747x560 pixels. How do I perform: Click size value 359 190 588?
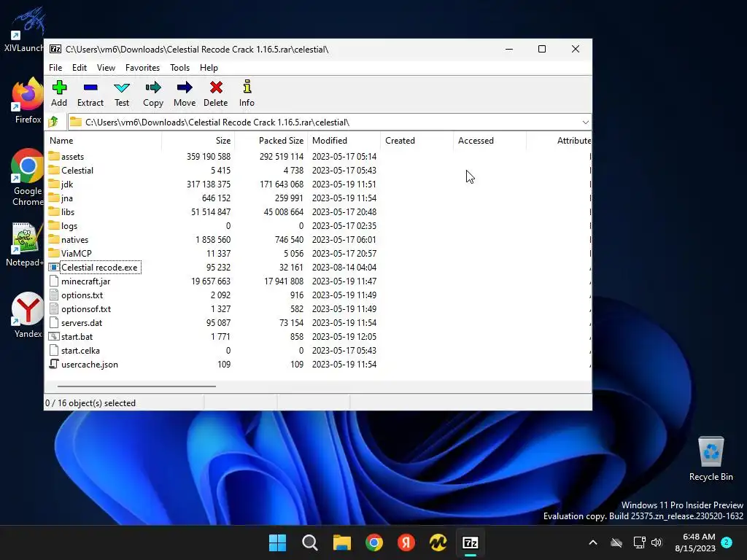[x=208, y=156]
